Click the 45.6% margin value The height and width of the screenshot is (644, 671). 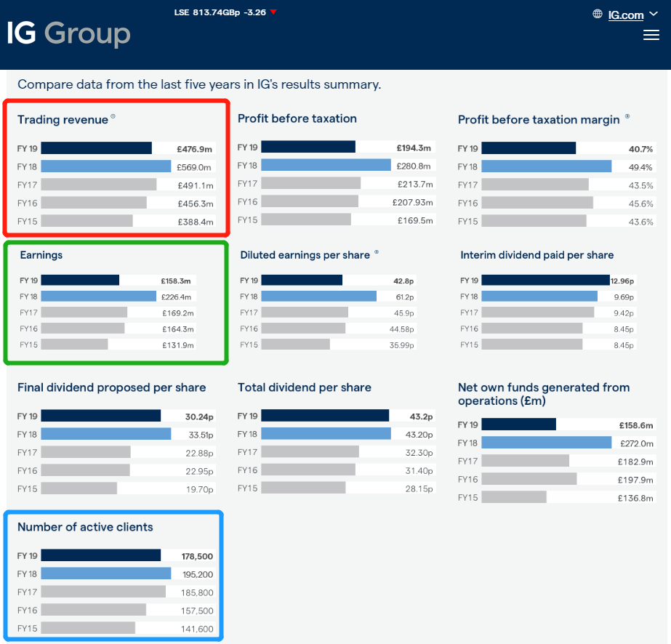[640, 204]
